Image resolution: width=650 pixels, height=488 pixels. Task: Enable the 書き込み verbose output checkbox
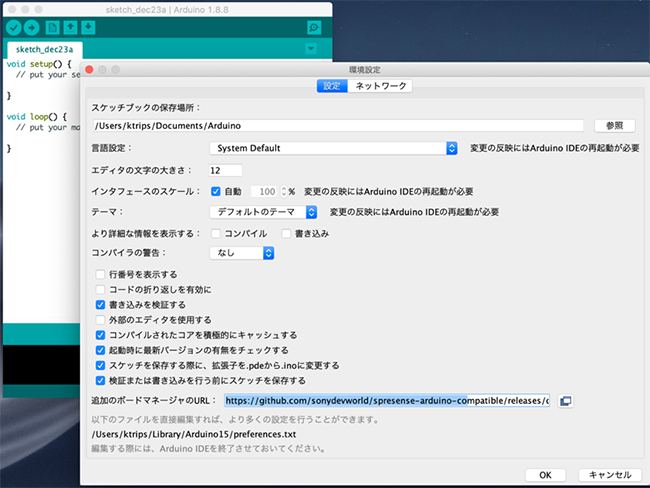pos(286,234)
